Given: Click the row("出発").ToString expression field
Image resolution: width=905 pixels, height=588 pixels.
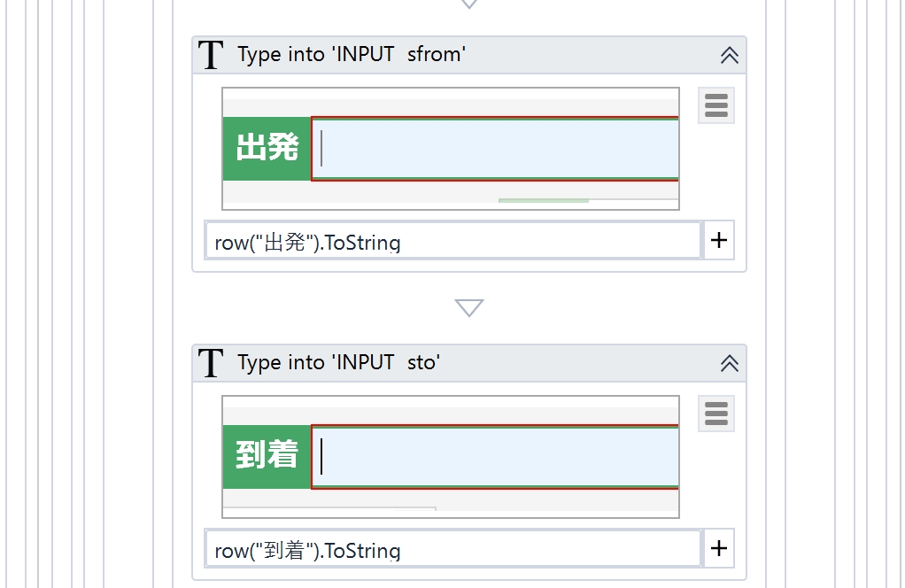Looking at the screenshot, I should click(x=453, y=241).
